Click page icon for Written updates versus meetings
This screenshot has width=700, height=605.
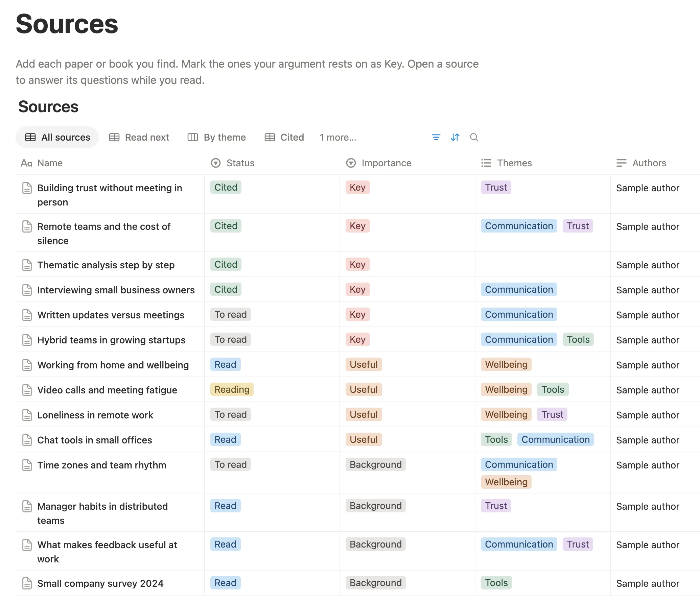point(27,315)
